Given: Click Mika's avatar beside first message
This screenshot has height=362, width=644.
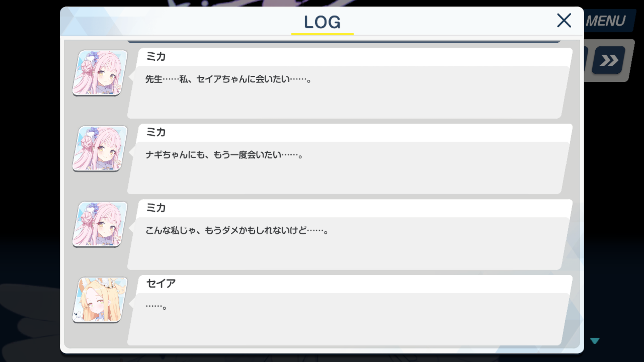Looking at the screenshot, I should click(100, 73).
